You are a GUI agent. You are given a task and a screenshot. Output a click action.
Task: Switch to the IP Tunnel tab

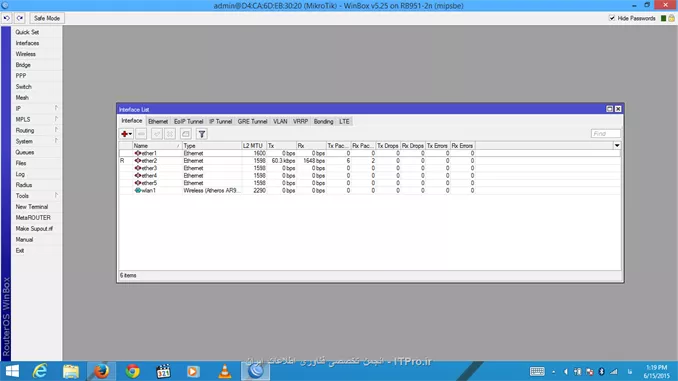(x=221, y=122)
